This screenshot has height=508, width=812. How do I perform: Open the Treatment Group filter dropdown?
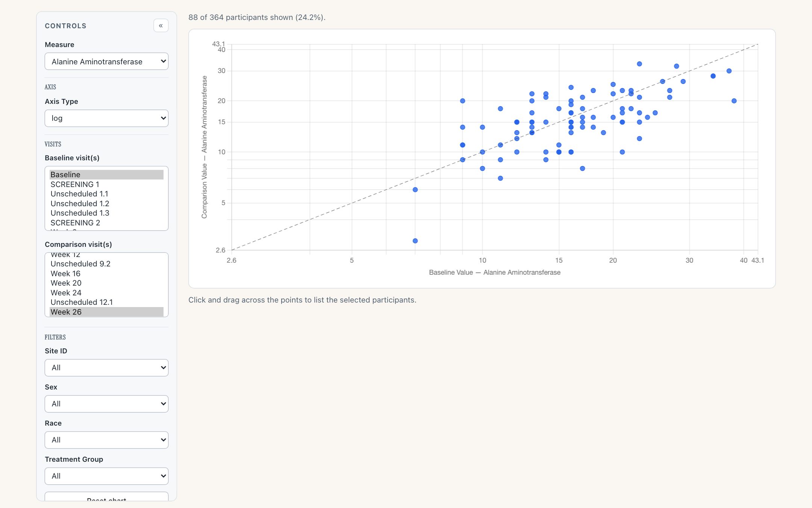(x=106, y=476)
